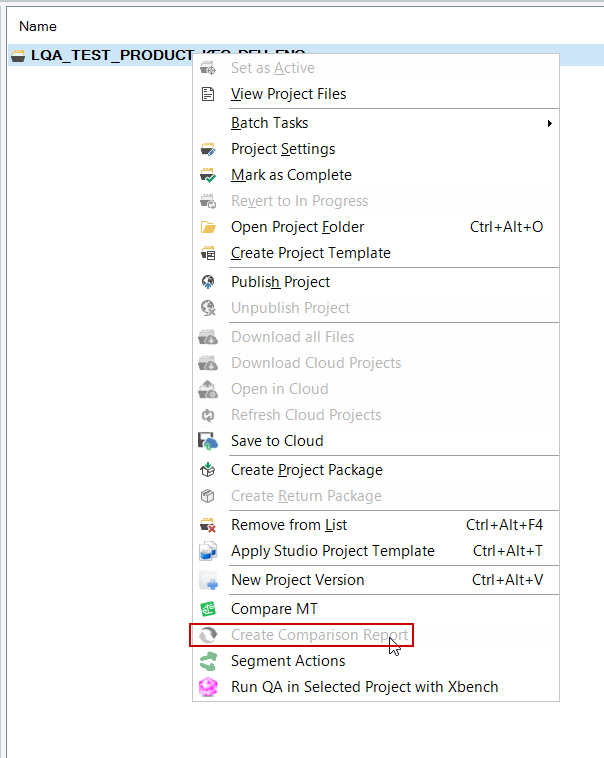Choose Apply Studio Project Template
Image resolution: width=604 pixels, height=758 pixels.
point(332,551)
